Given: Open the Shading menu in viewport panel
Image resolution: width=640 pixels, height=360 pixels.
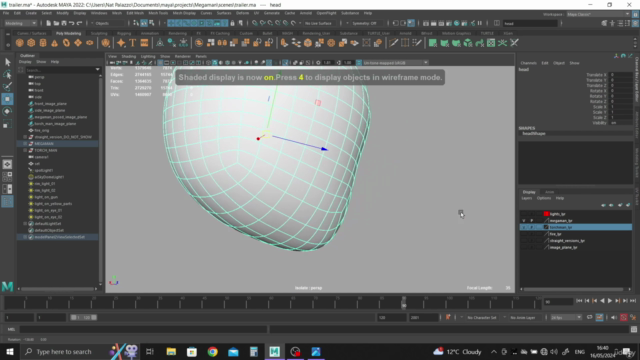Looking at the screenshot, I should point(129,56).
